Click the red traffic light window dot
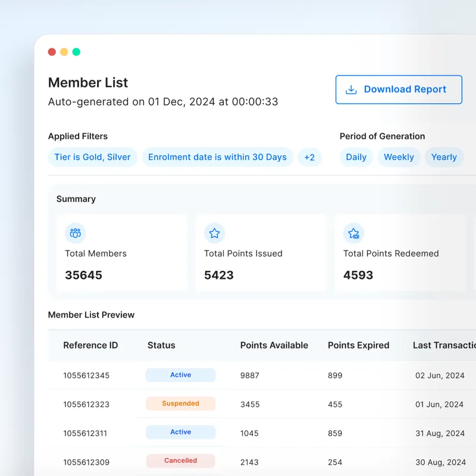476x476 pixels. point(52,52)
